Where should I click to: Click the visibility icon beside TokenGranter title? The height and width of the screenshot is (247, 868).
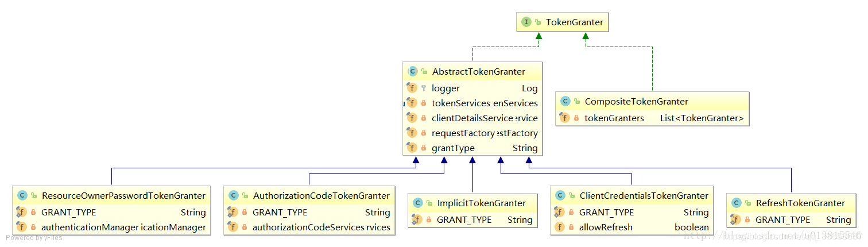point(538,22)
